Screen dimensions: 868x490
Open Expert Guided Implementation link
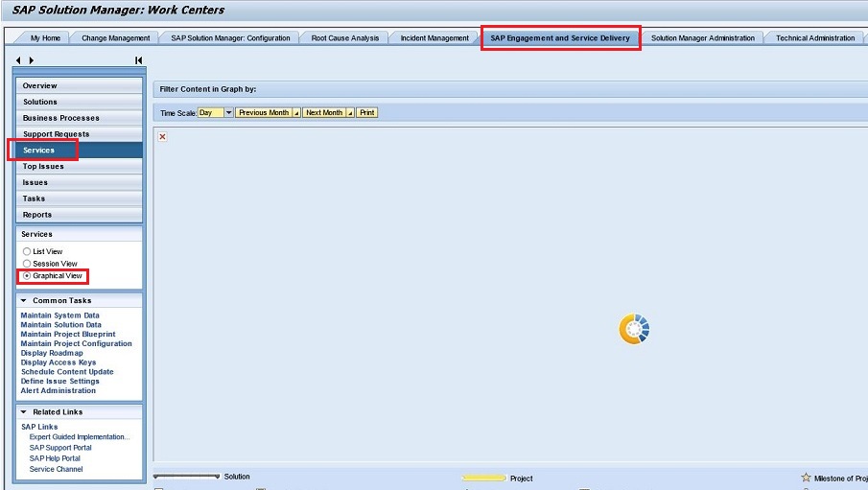click(80, 437)
